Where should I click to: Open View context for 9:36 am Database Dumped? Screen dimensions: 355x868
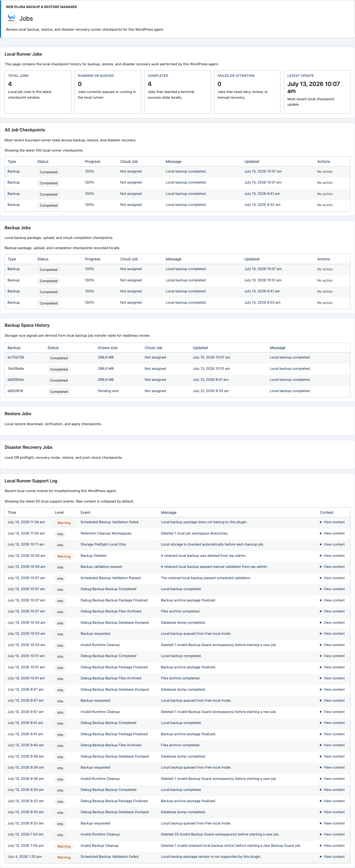coord(332,756)
